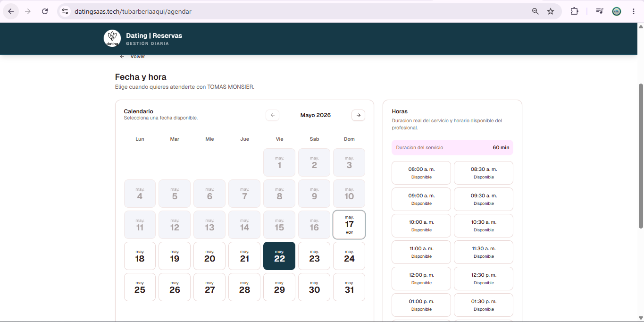Open the Chrome three-dot menu
This screenshot has width=644, height=322.
(633, 11)
